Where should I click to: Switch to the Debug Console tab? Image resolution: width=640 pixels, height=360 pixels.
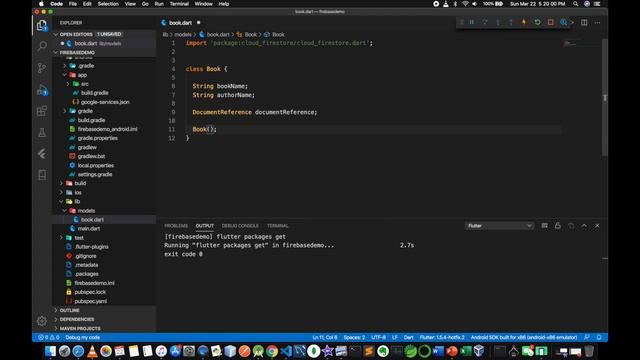(x=240, y=226)
